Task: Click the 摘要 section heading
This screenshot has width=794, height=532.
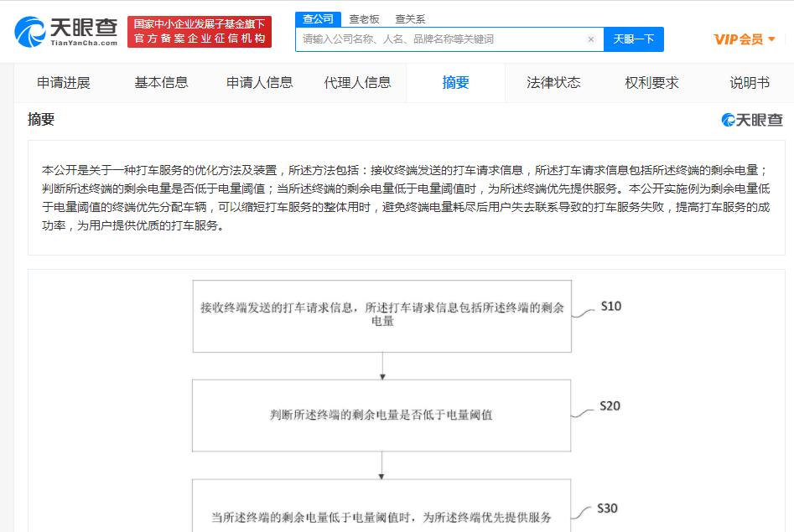Action: pos(41,120)
